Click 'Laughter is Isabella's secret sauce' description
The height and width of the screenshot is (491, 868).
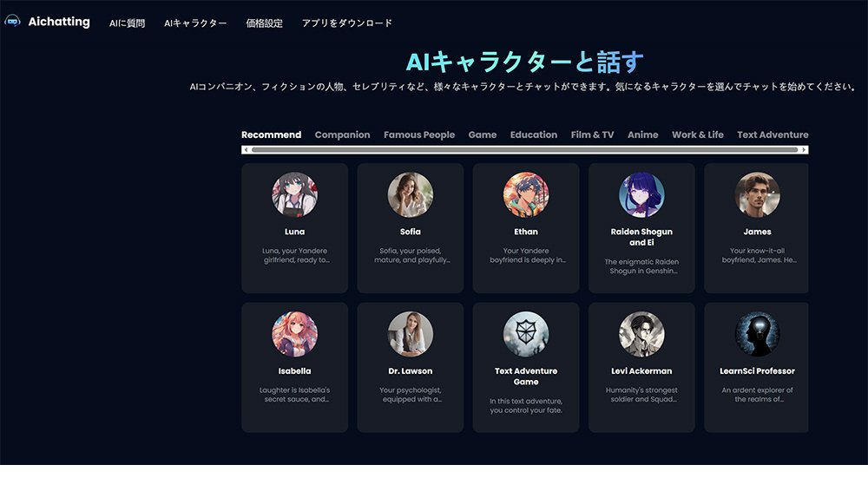pyautogui.click(x=294, y=395)
